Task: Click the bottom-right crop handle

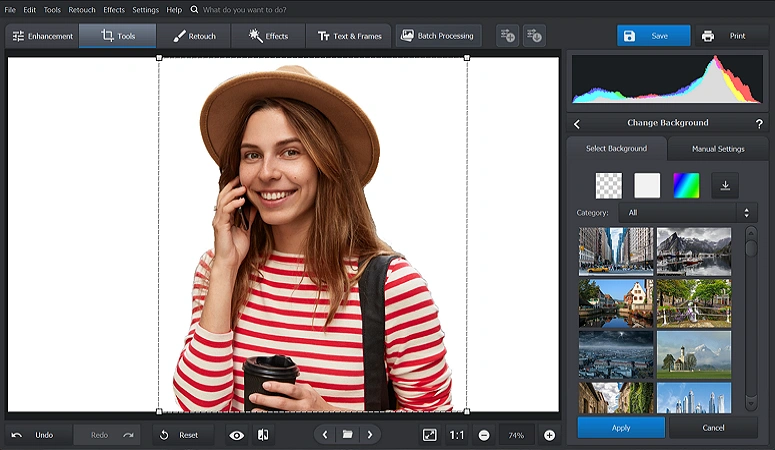Action: 467,411
